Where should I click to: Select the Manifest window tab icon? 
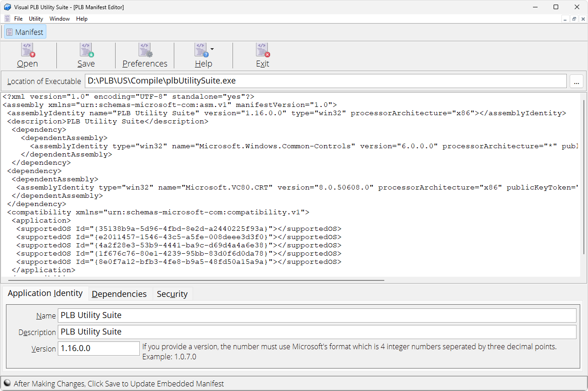click(10, 32)
